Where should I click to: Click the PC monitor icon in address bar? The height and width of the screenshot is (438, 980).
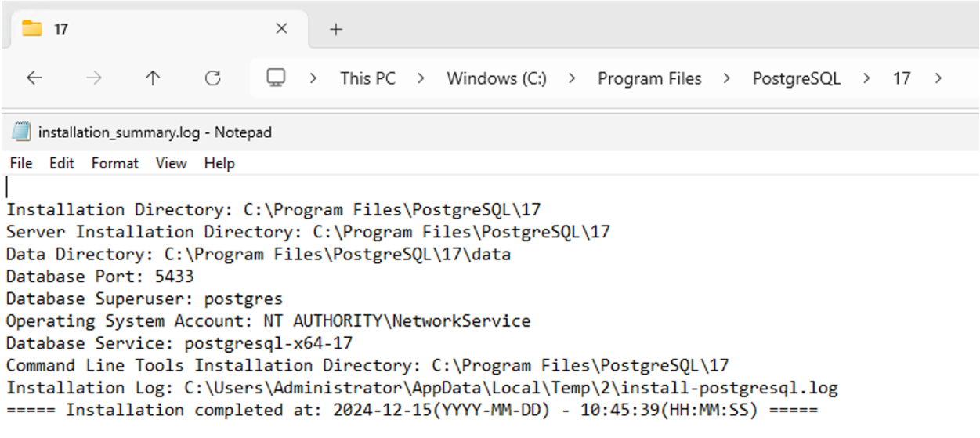(276, 78)
